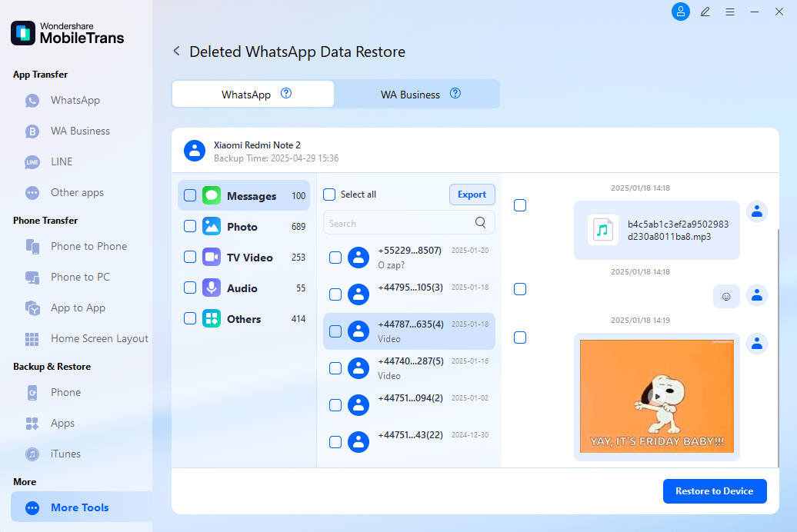Click the TV Video category icon
This screenshot has width=797, height=532.
212,257
